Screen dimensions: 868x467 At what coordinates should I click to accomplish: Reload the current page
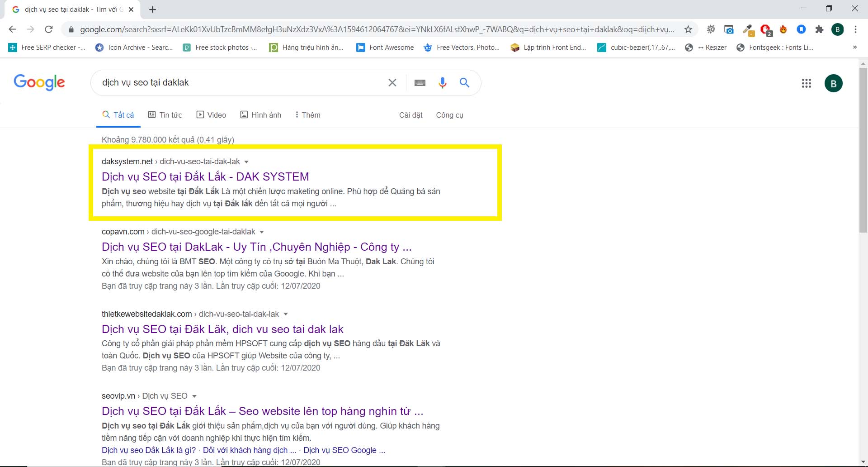point(49,29)
